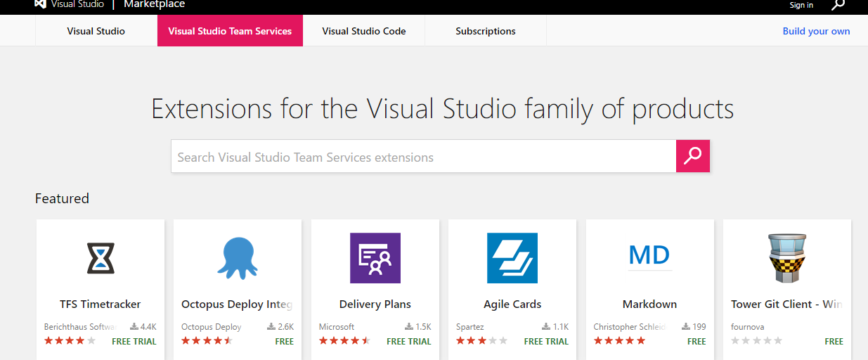Open Agile Cards title link
This screenshot has height=360, width=868.
click(512, 304)
